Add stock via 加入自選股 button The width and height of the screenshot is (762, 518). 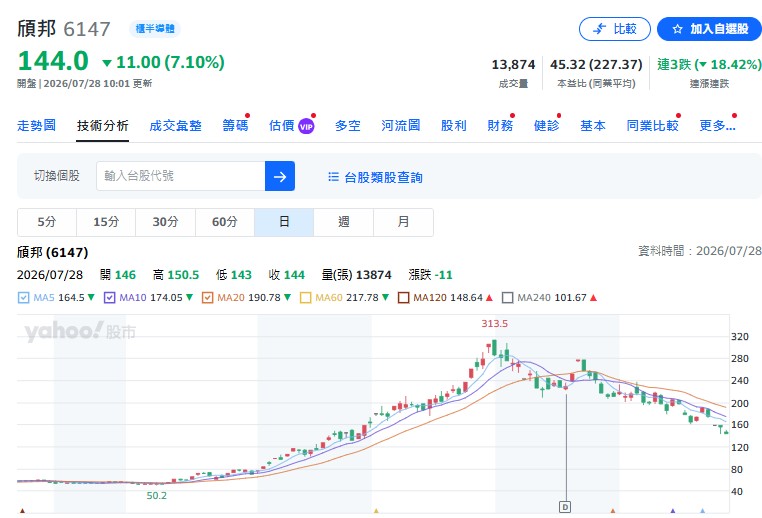710,29
